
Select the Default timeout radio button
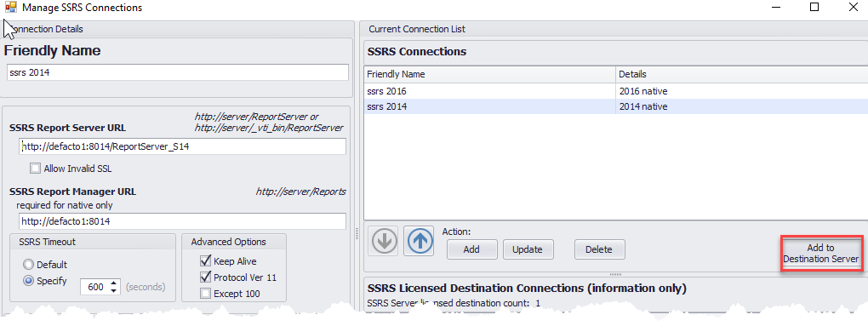[x=28, y=265]
